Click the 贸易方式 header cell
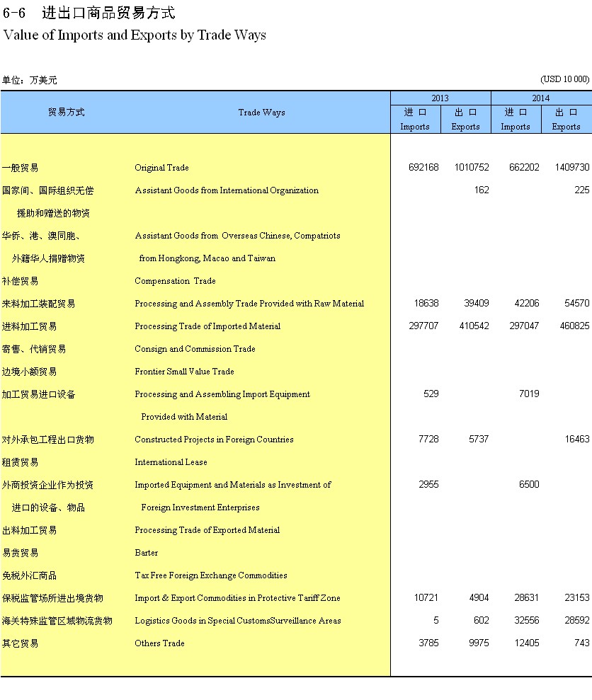The height and width of the screenshot is (700, 592). click(x=67, y=113)
